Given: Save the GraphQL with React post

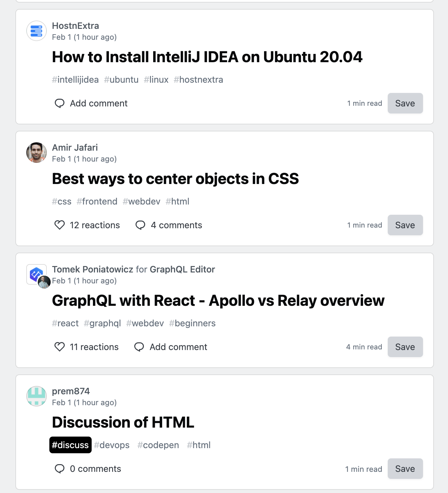Looking at the screenshot, I should (x=405, y=347).
